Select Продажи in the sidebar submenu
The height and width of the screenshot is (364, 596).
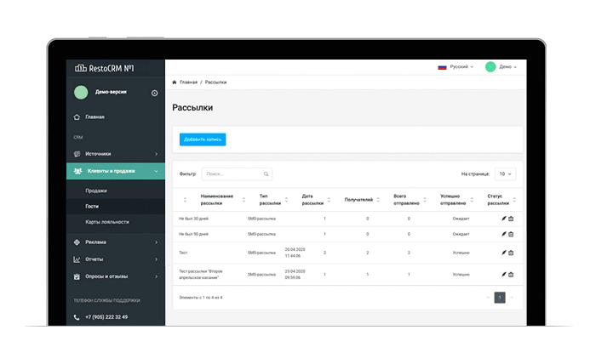pyautogui.click(x=96, y=191)
